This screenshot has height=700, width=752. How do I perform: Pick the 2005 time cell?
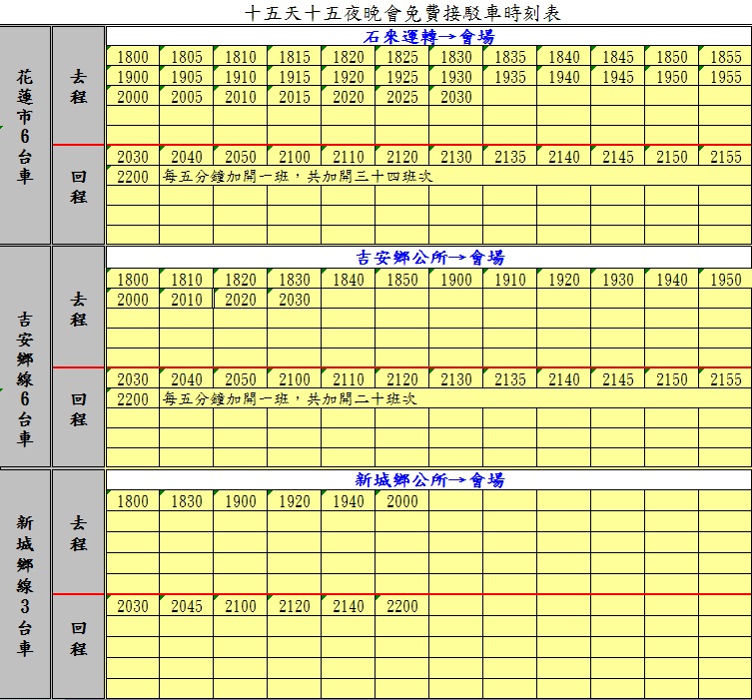click(187, 97)
